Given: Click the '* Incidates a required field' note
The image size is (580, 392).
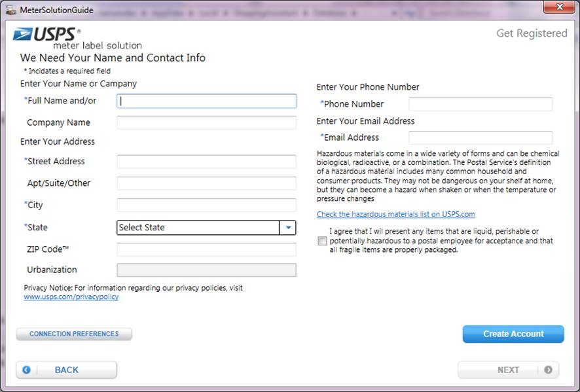Looking at the screenshot, I should click(x=67, y=71).
